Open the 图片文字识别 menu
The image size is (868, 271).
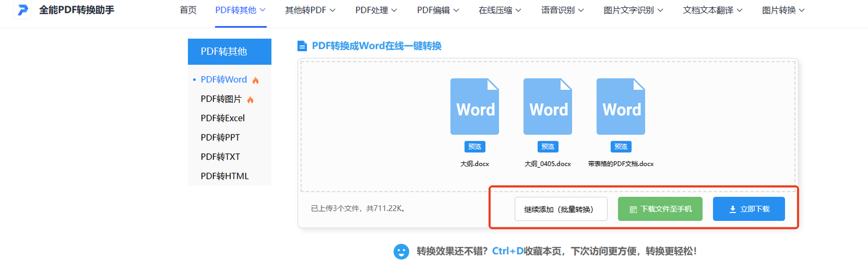[634, 10]
